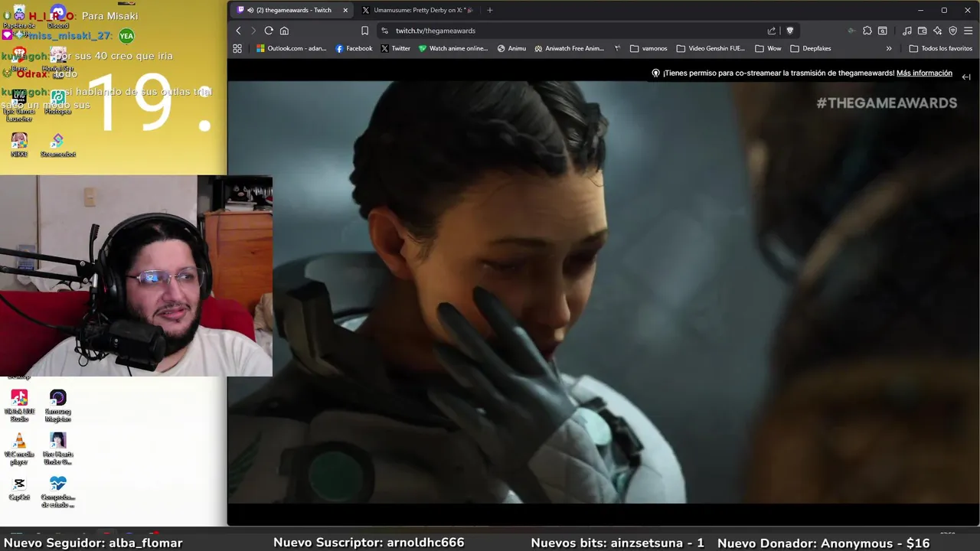Viewport: 980px width, 551px height.
Task: Click the browser forward arrow
Action: coord(253,31)
